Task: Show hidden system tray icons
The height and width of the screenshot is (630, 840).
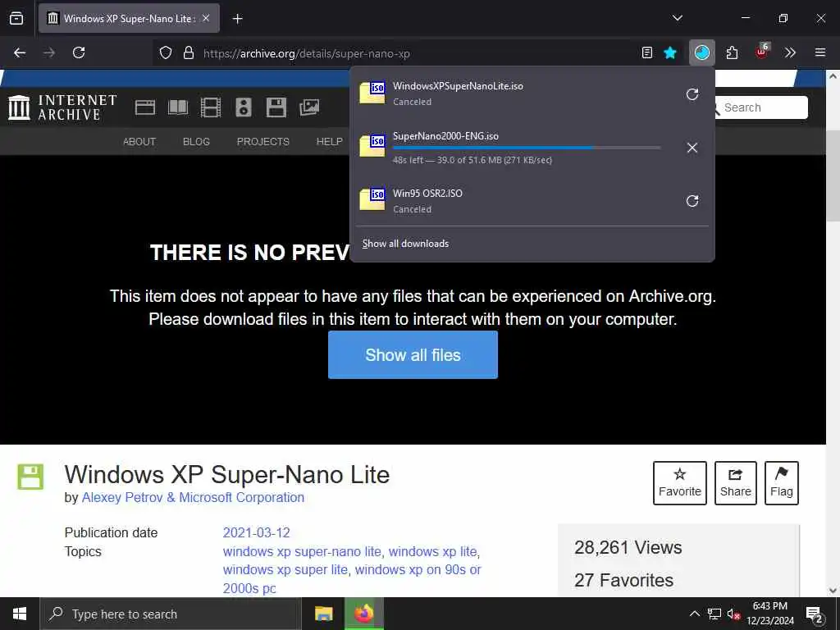Action: point(694,614)
